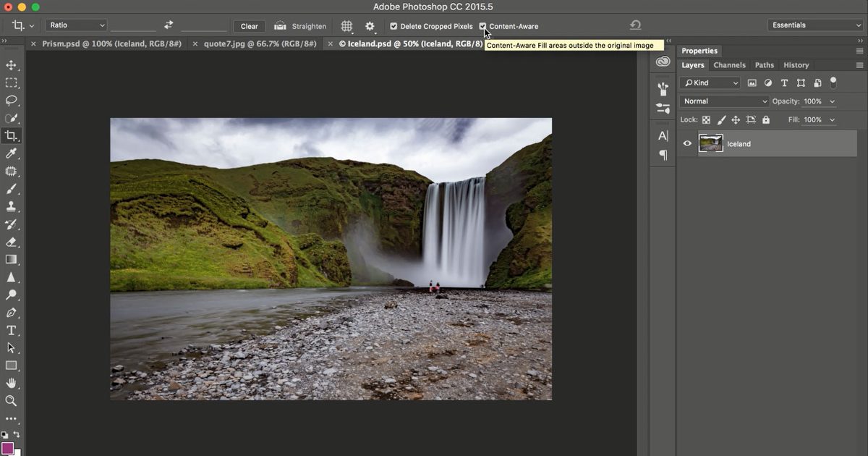Viewport: 868px width, 456px height.
Task: Click the Clear button
Action: click(249, 26)
